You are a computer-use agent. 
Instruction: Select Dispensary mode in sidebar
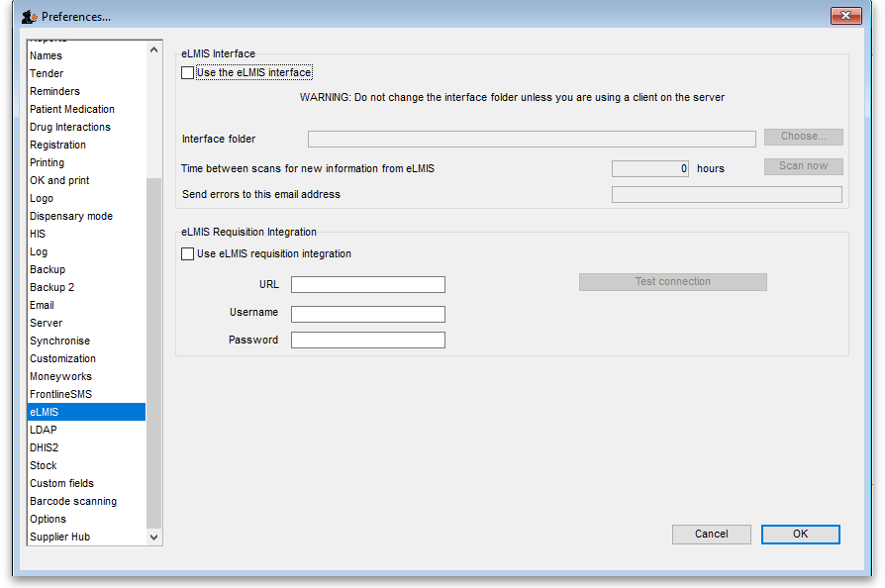point(71,216)
